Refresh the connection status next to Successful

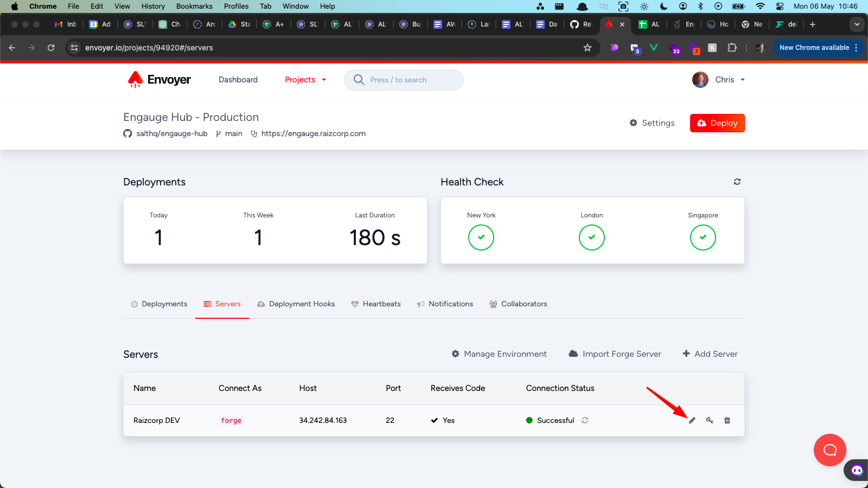[x=585, y=420]
